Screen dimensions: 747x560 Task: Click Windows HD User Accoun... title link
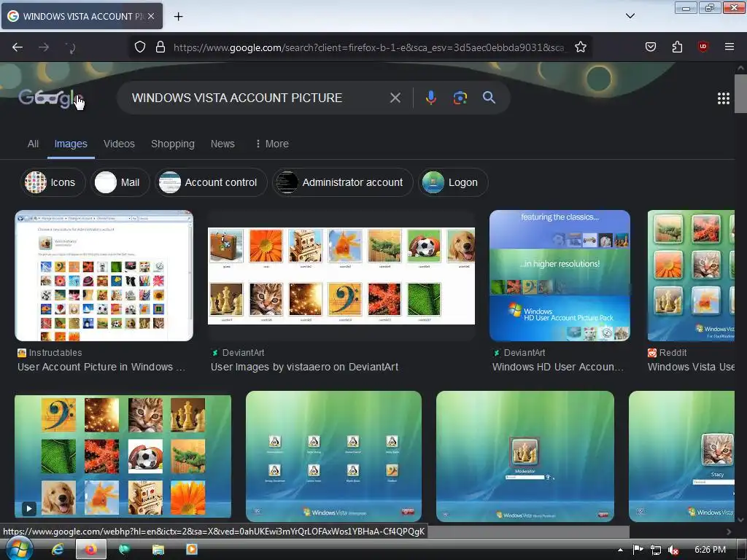[558, 367]
